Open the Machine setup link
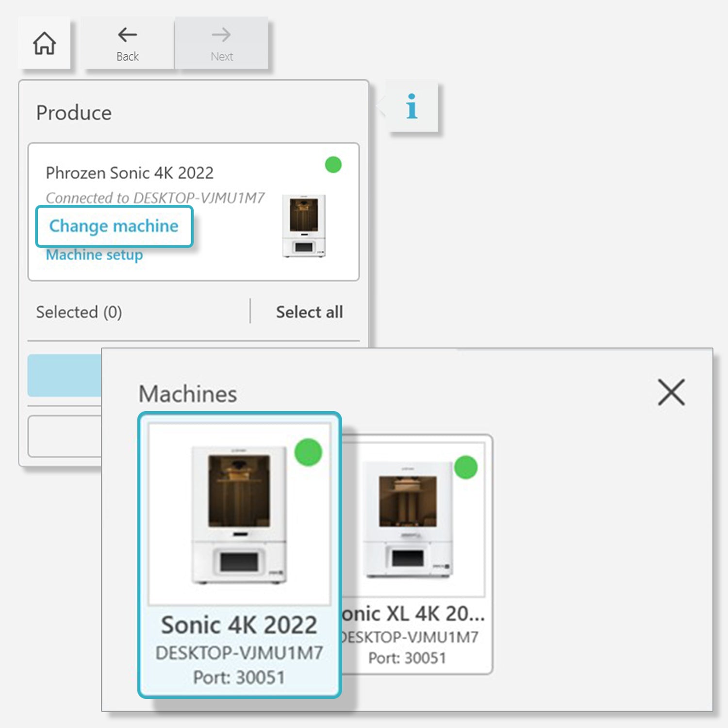This screenshot has width=728, height=728. coord(94,255)
